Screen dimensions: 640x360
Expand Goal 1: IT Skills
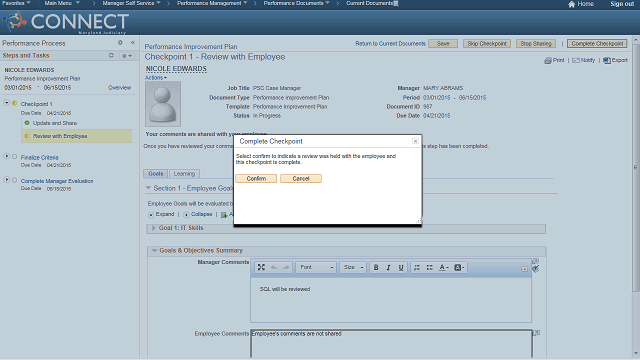153,228
